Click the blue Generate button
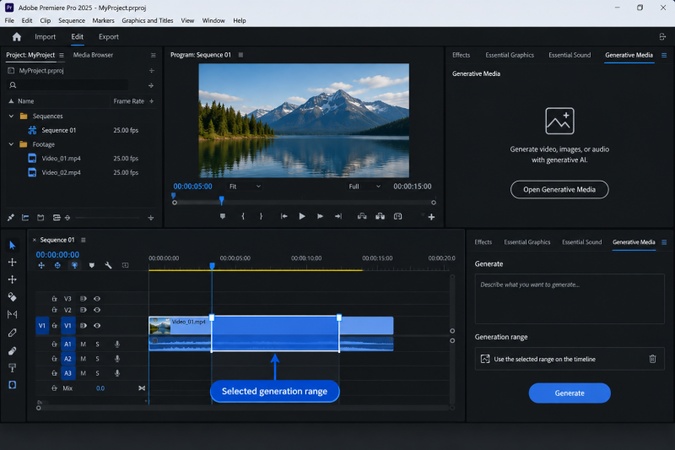Image resolution: width=675 pixels, height=450 pixels. (569, 393)
